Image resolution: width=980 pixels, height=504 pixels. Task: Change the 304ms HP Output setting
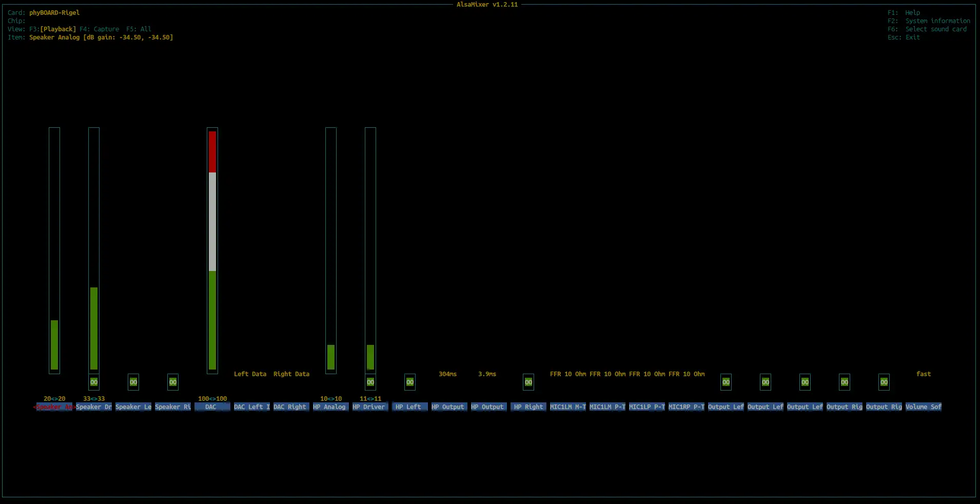coord(447,374)
